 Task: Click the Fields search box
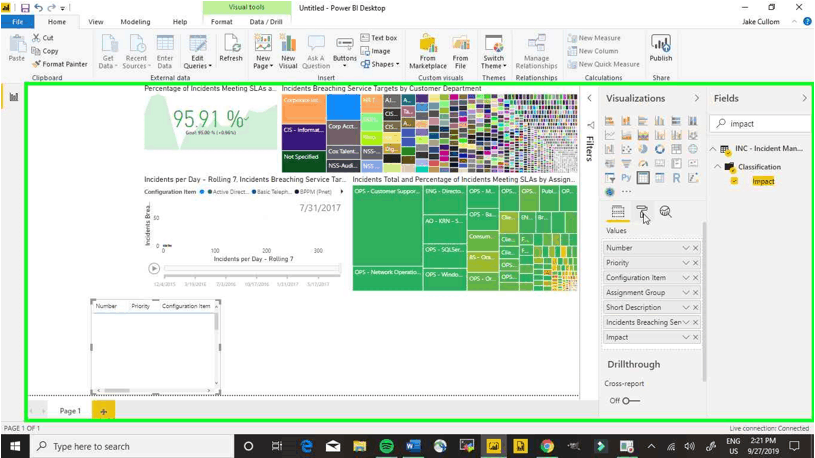760,124
